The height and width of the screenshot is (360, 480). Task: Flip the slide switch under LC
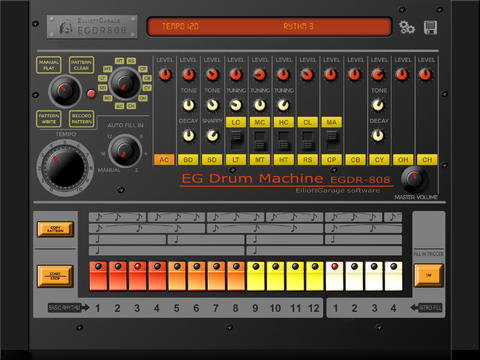click(x=236, y=141)
